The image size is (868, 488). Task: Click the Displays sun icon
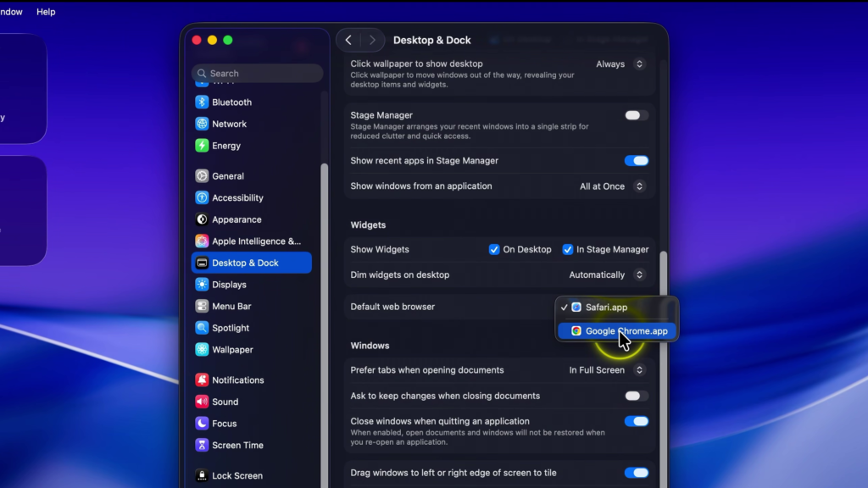point(202,285)
